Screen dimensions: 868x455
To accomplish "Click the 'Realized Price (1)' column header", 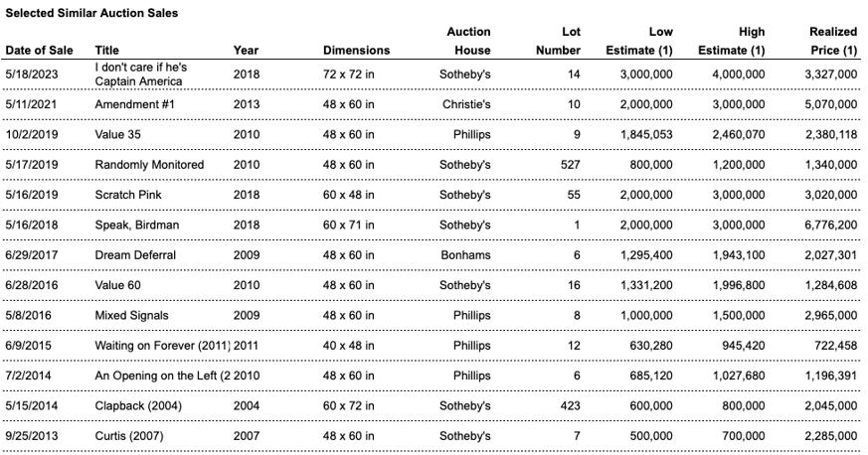I will point(832,41).
